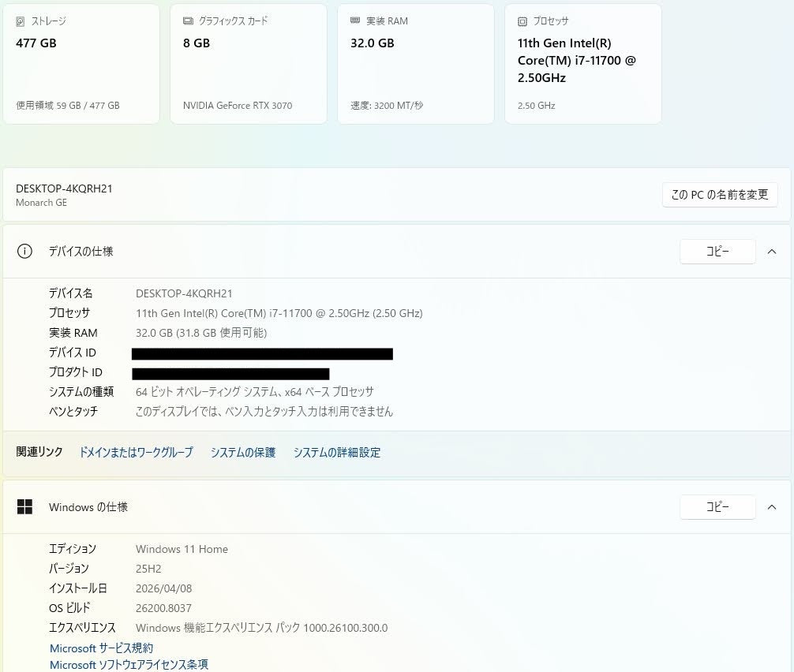Click この PC の名前を変更 button
794x672 pixels.
pyautogui.click(x=720, y=195)
